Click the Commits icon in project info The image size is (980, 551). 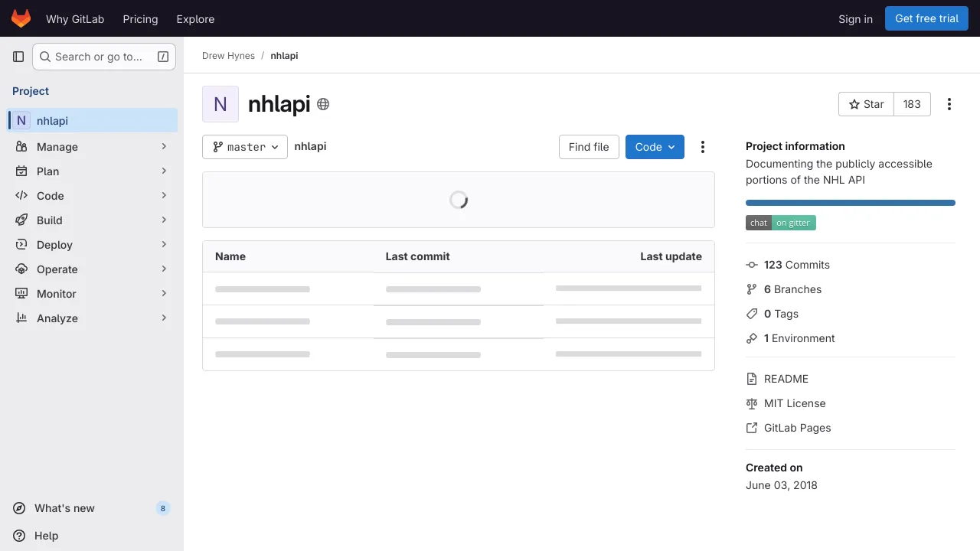[752, 265]
